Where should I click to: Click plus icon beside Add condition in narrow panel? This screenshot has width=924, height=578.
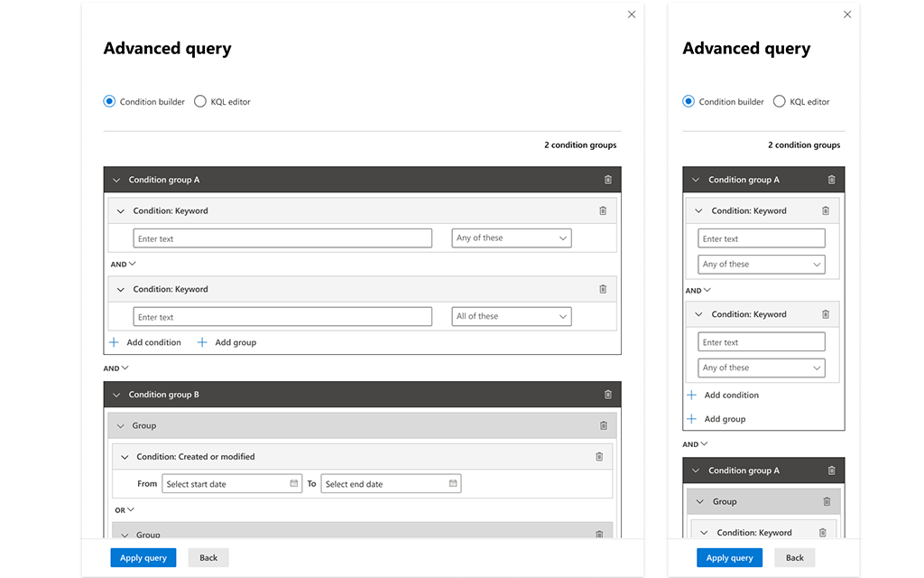(x=692, y=396)
